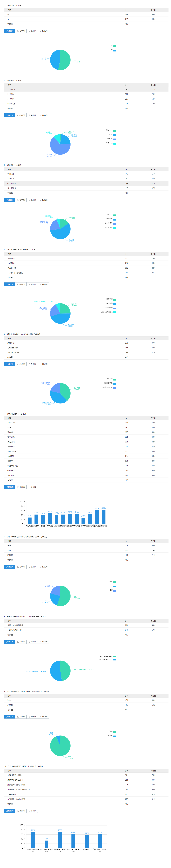The width and height of the screenshot is (171, 868).
Task: Toggle 大学本科 legend swatch in education chart
Action: (x=115, y=219)
